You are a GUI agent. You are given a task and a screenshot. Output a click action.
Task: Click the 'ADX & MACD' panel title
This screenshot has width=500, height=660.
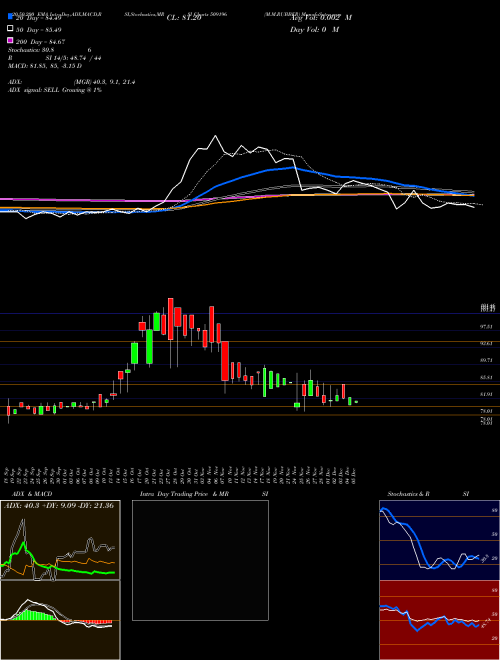click(x=32, y=494)
